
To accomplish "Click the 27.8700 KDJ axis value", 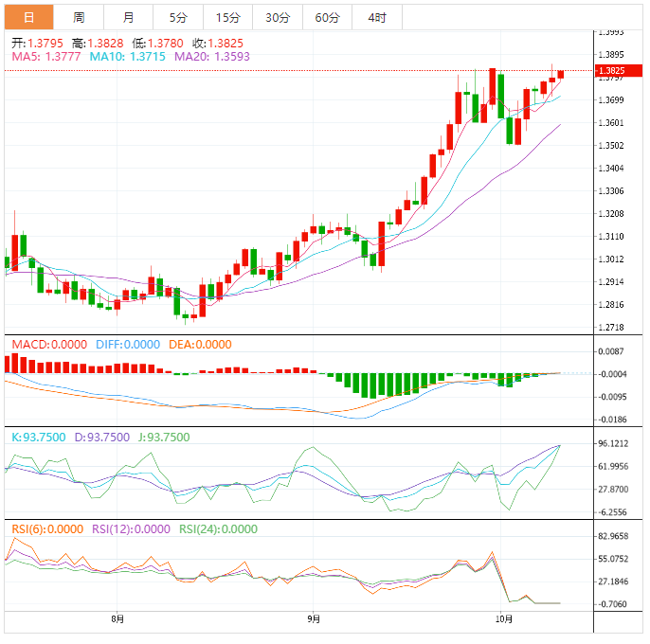I will pyautogui.click(x=614, y=490).
